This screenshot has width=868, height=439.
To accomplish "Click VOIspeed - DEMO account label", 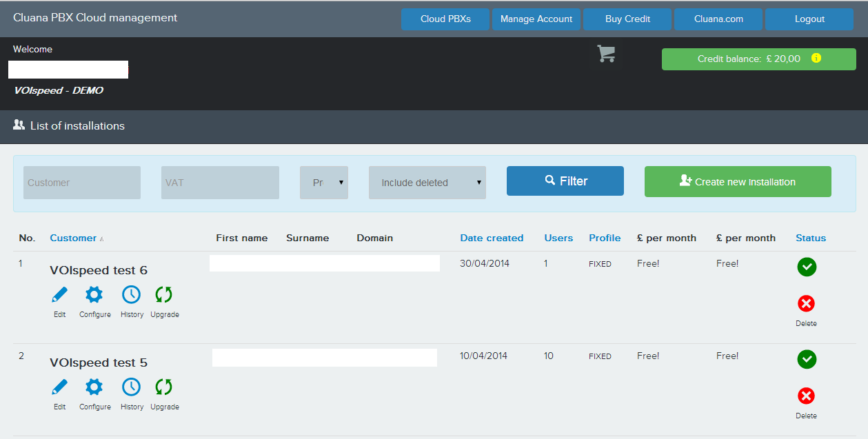I will [x=59, y=90].
